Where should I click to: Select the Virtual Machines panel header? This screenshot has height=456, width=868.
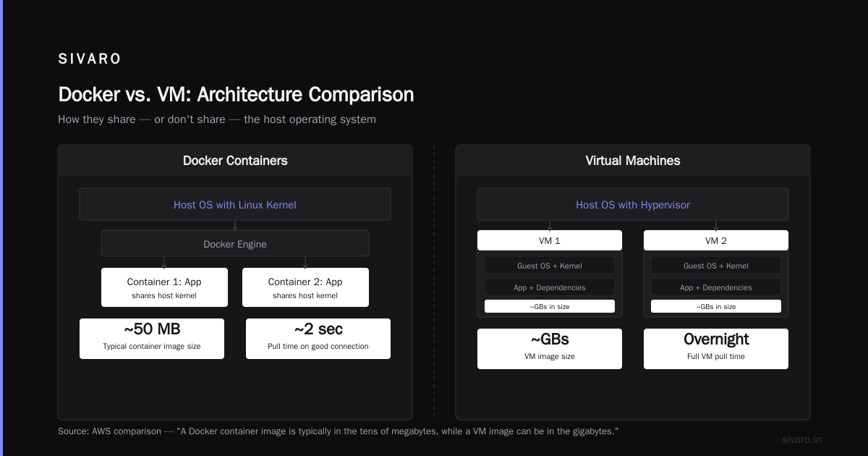click(633, 161)
